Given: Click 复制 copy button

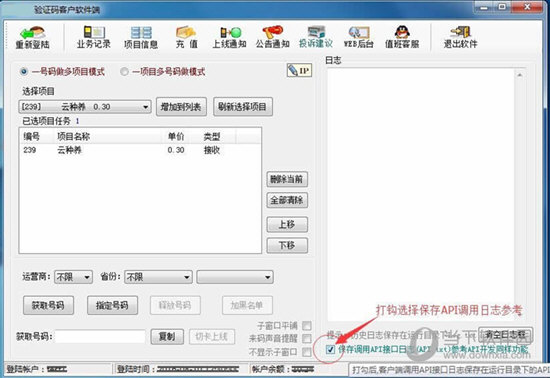Looking at the screenshot, I should (167, 337).
